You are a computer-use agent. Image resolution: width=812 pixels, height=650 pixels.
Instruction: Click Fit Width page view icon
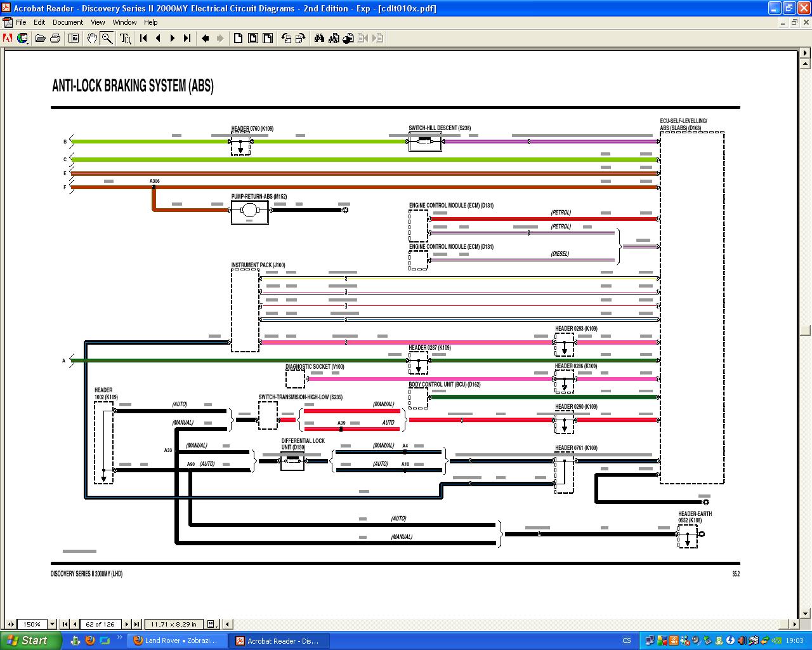(x=268, y=39)
